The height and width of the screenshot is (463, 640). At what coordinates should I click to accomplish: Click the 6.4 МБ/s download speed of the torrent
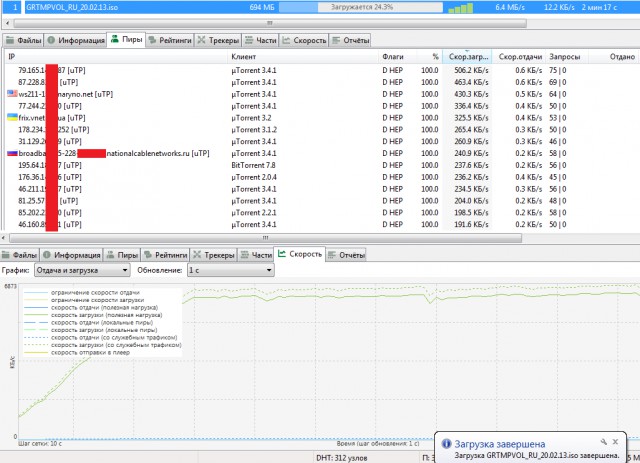point(510,7)
